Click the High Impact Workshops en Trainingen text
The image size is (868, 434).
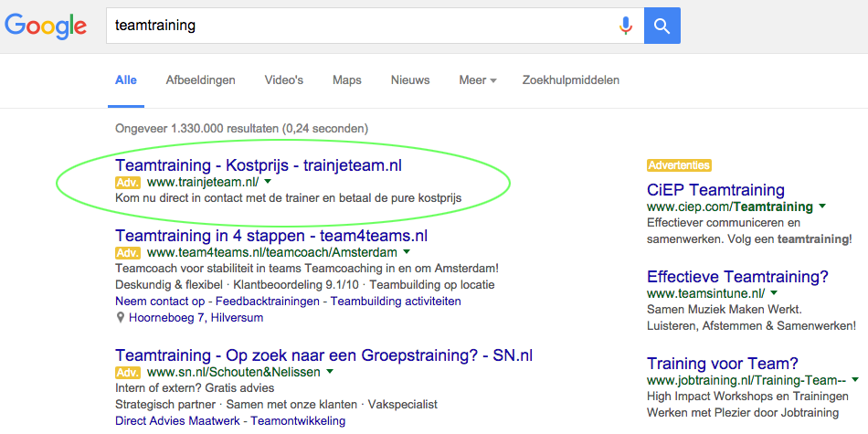[x=748, y=397]
